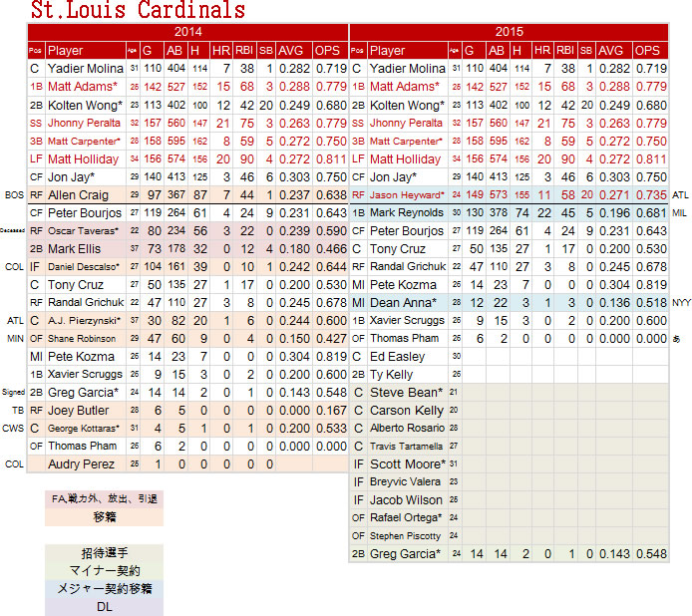Click the Jason Heyward player name
The height and width of the screenshot is (616, 692).
pos(407,195)
